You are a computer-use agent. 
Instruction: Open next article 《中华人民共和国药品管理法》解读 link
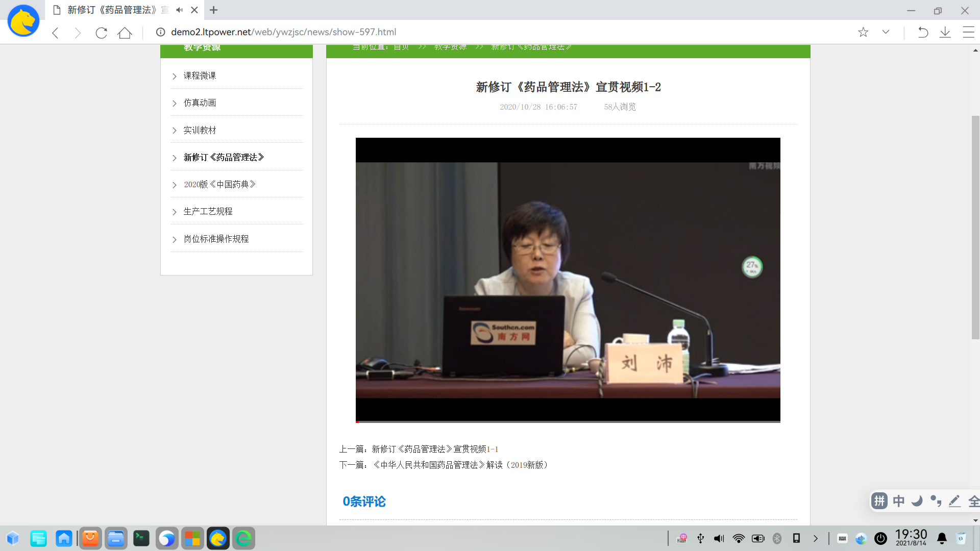pos(459,465)
